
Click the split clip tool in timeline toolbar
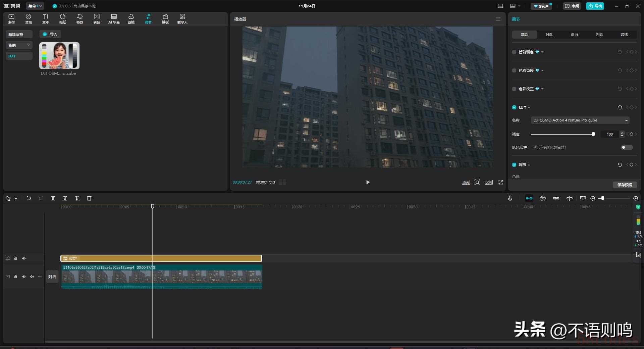(x=53, y=198)
